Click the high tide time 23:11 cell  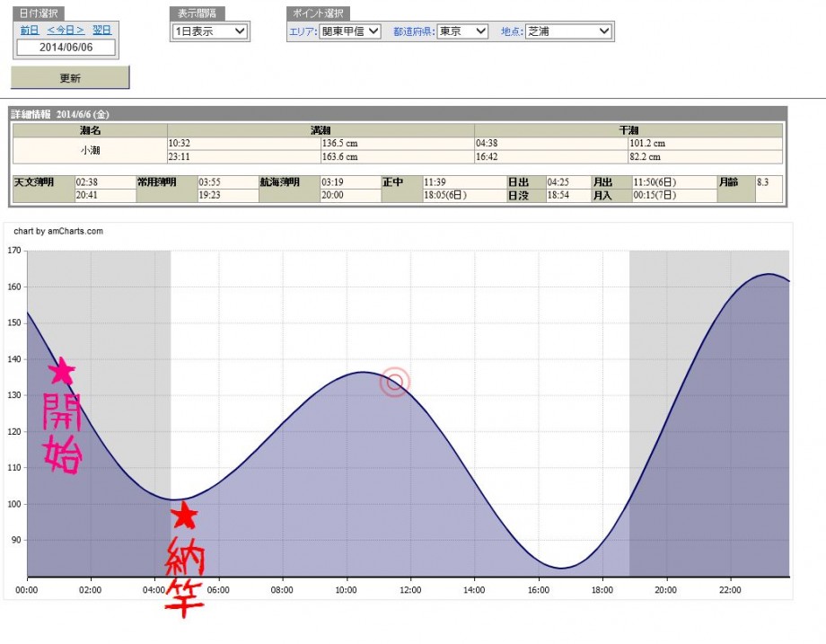pyautogui.click(x=244, y=157)
